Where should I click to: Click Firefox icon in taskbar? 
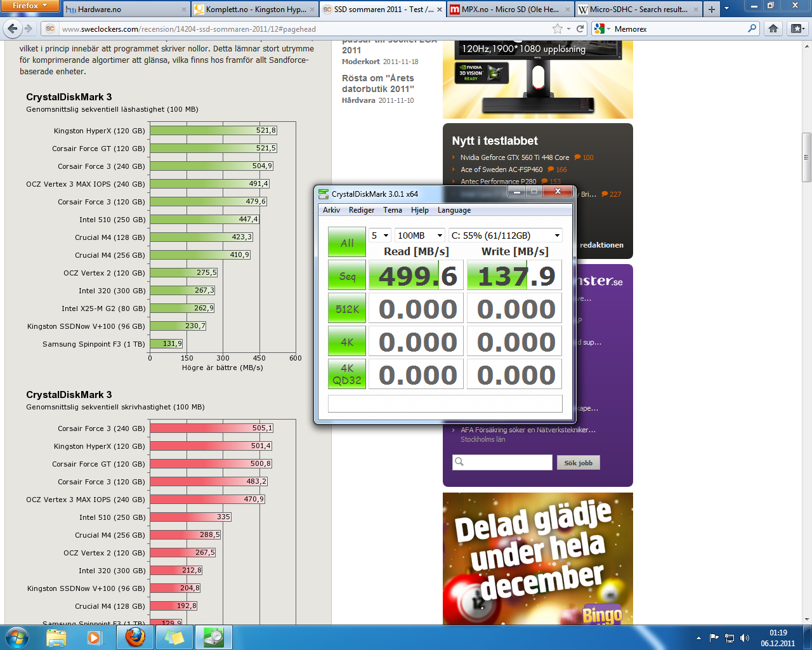(x=135, y=637)
